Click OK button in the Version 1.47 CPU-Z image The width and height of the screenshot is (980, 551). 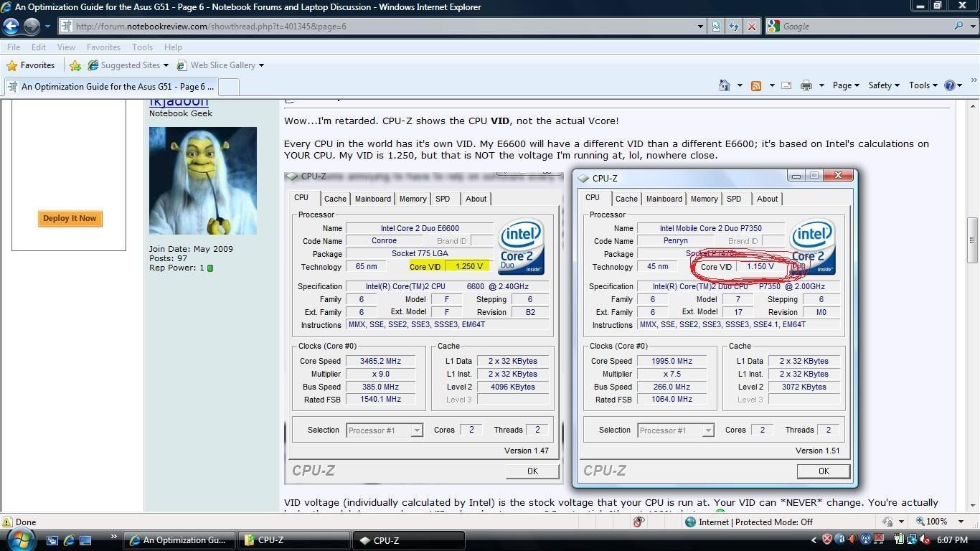pyautogui.click(x=532, y=471)
